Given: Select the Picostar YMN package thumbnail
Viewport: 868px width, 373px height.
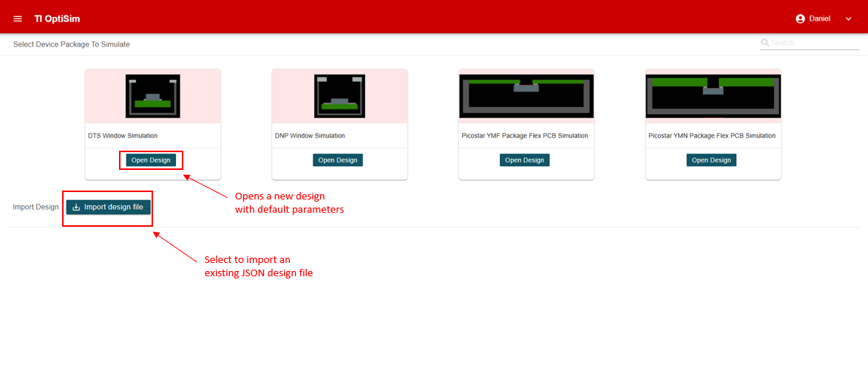Looking at the screenshot, I should pos(713,96).
